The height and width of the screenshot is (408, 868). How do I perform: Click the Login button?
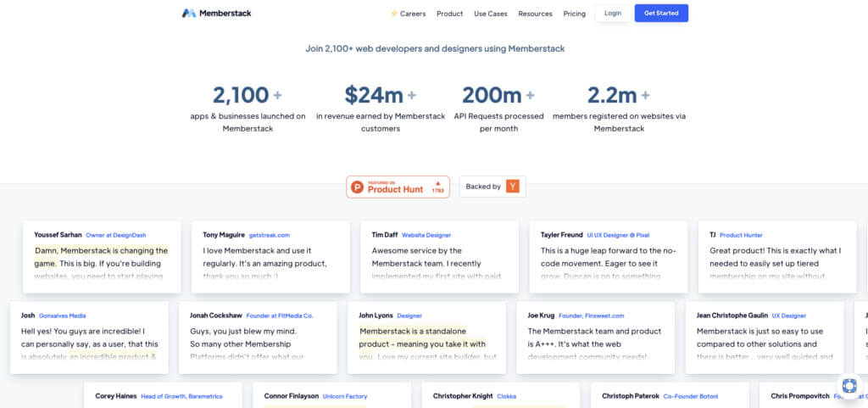[613, 14]
